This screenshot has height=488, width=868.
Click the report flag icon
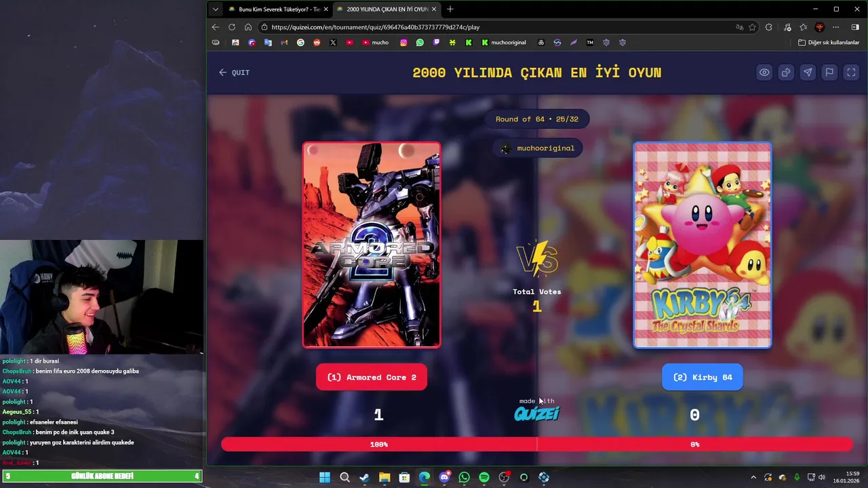coord(829,73)
